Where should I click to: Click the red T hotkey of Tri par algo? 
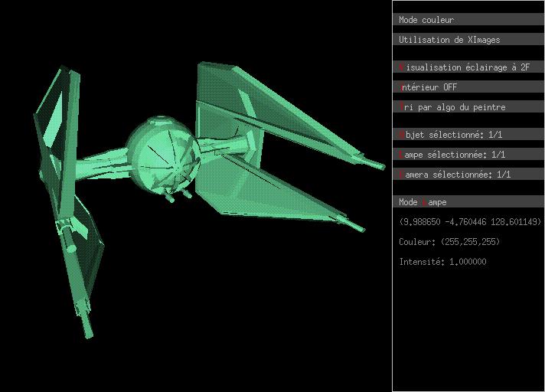402,107
